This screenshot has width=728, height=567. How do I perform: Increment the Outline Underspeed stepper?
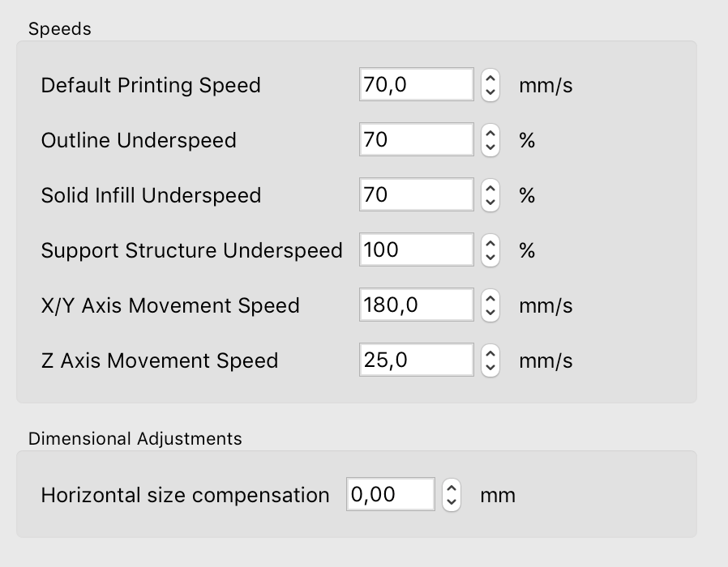pos(490,134)
